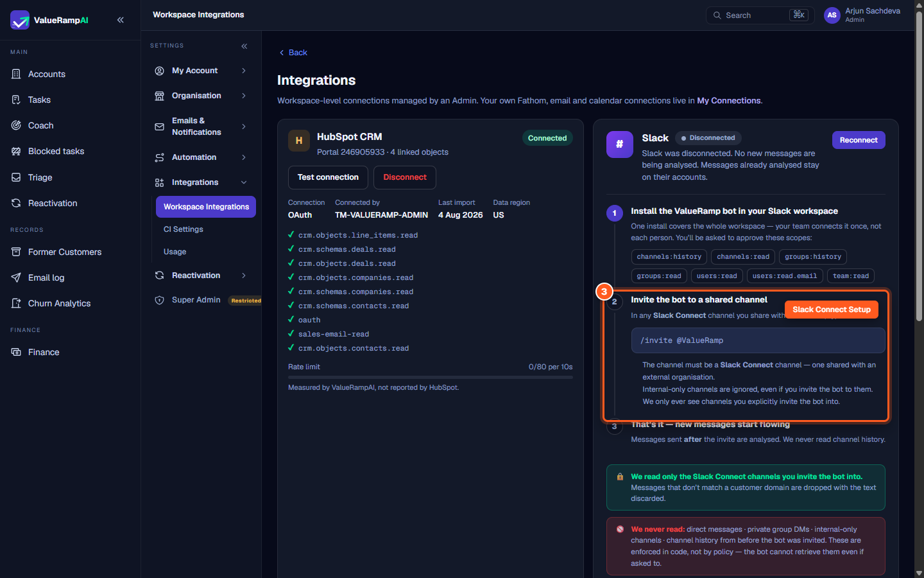Click the search magnifier icon
This screenshot has height=578, width=924.
point(717,15)
